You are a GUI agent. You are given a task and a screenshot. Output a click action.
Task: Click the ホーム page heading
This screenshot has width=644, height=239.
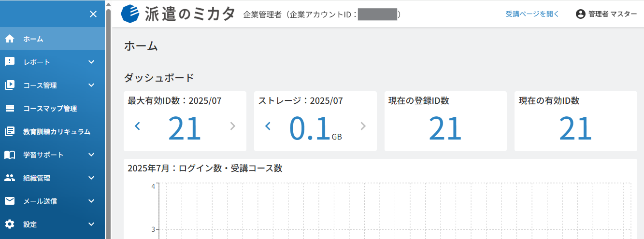point(141,46)
